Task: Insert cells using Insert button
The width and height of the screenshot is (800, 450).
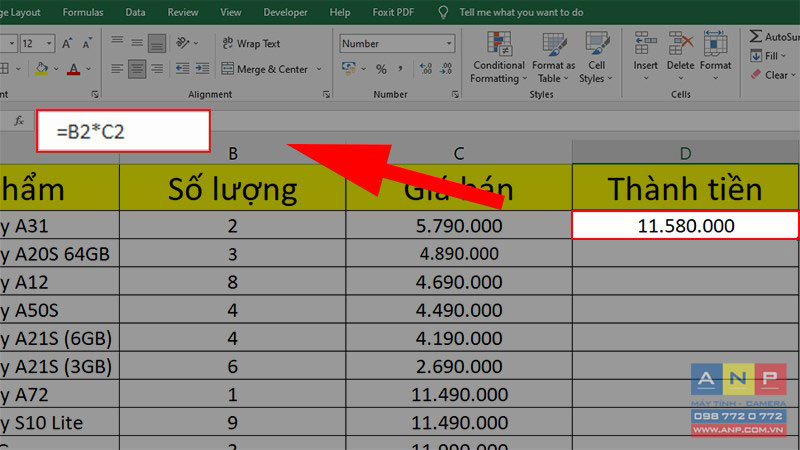Action: point(645,56)
